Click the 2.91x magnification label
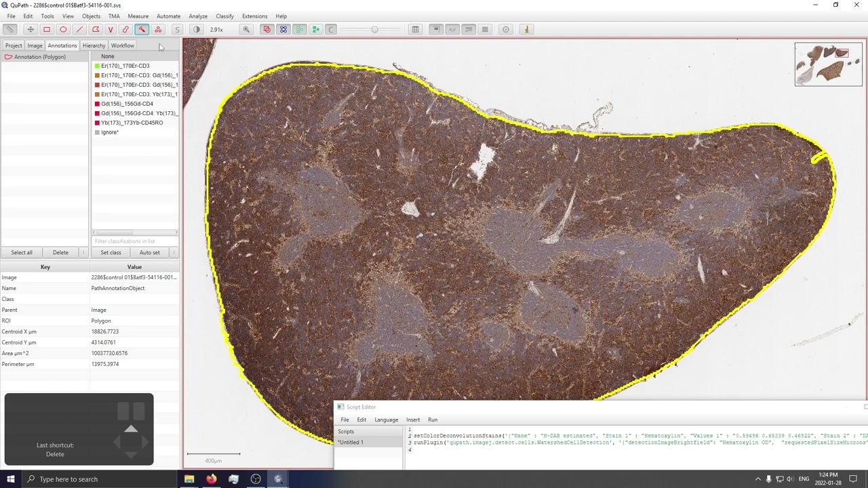 (216, 30)
